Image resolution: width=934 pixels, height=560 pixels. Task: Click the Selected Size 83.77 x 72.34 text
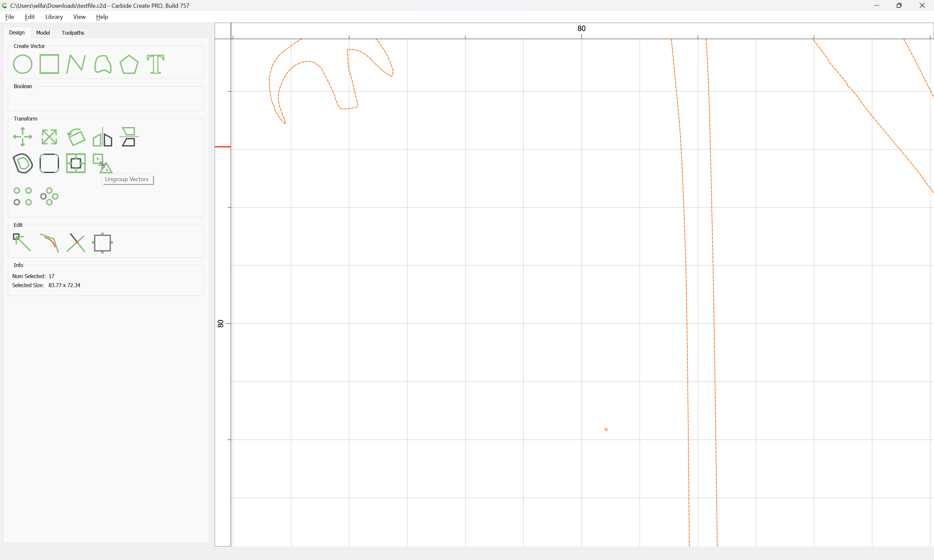46,285
